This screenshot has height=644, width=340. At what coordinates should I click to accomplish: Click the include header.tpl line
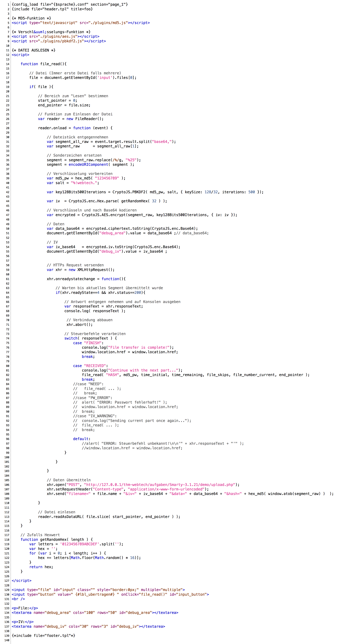[52, 9]
